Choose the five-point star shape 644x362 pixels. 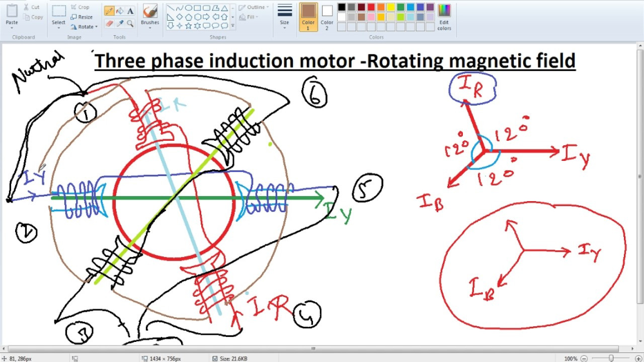[189, 25]
